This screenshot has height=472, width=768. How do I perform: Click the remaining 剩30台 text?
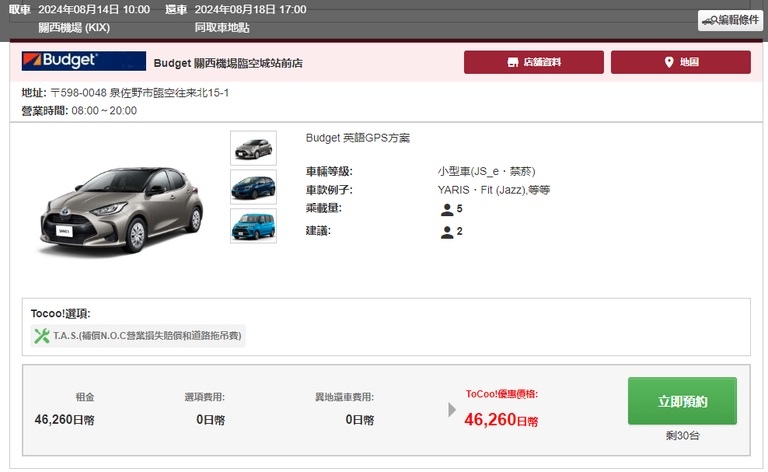[x=682, y=435]
